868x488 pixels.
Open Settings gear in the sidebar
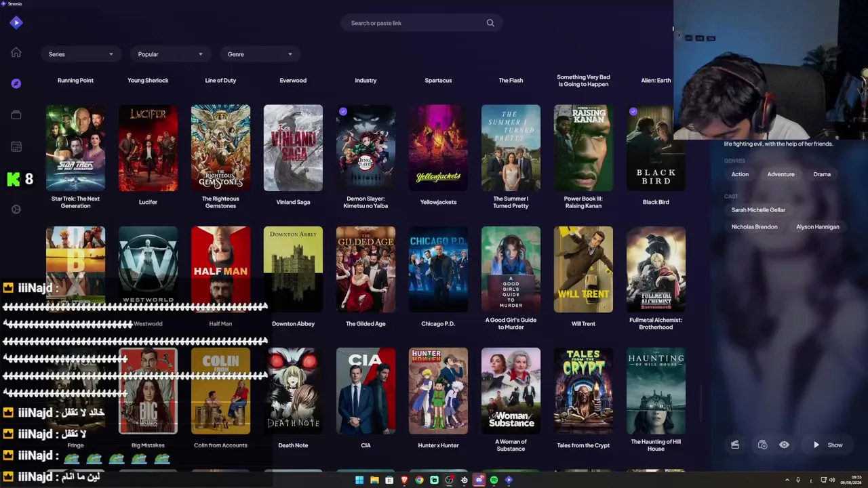point(16,209)
